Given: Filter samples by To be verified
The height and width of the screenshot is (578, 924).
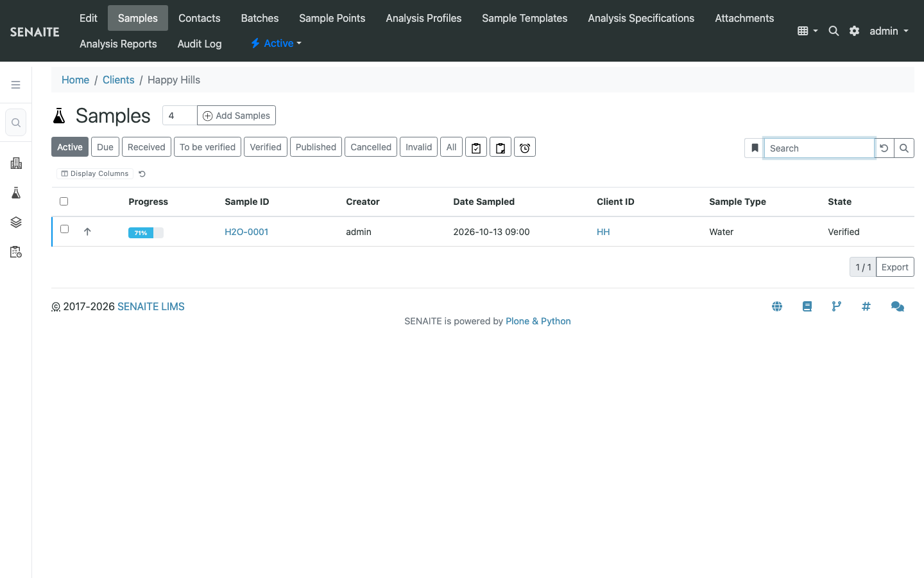Looking at the screenshot, I should click(207, 147).
